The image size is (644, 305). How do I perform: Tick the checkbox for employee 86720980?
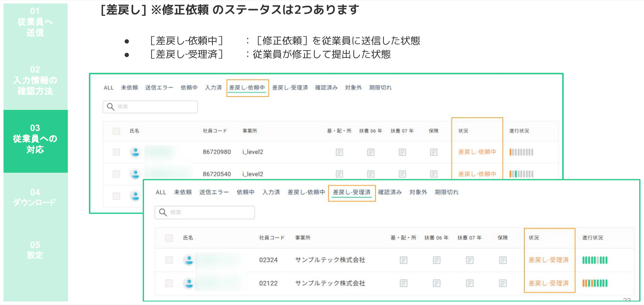[116, 152]
